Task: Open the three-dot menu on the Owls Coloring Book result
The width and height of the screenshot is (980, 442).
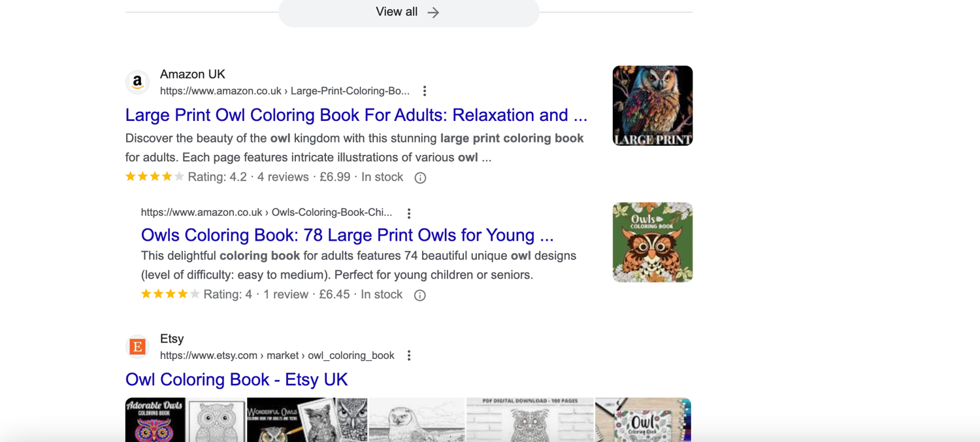Action: (408, 213)
